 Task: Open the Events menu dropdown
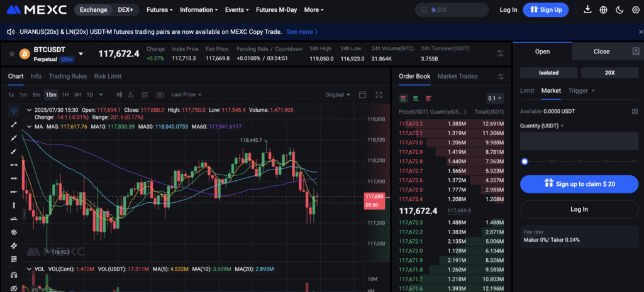pos(236,10)
